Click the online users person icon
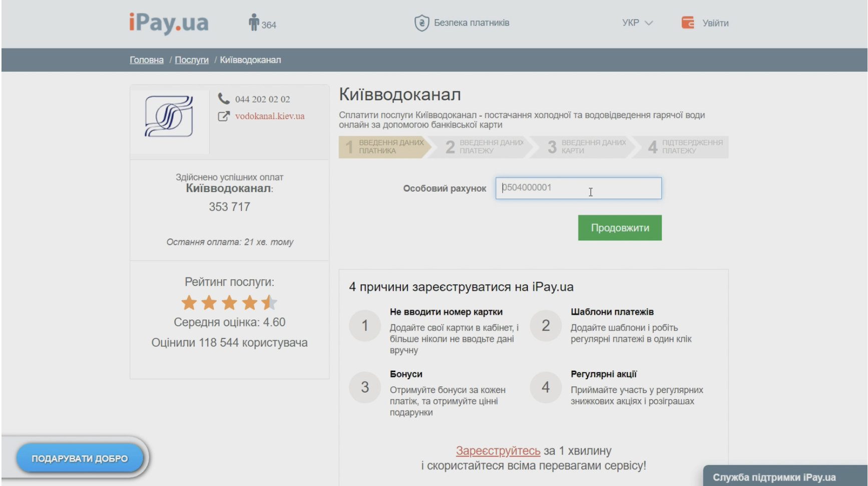 pos(254,23)
